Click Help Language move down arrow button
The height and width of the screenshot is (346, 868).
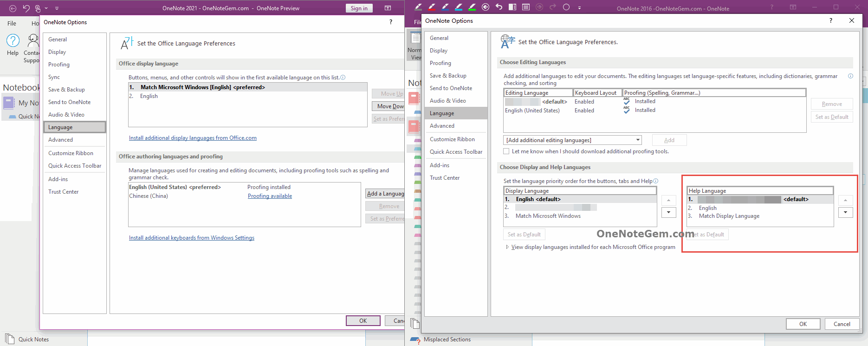coord(845,212)
